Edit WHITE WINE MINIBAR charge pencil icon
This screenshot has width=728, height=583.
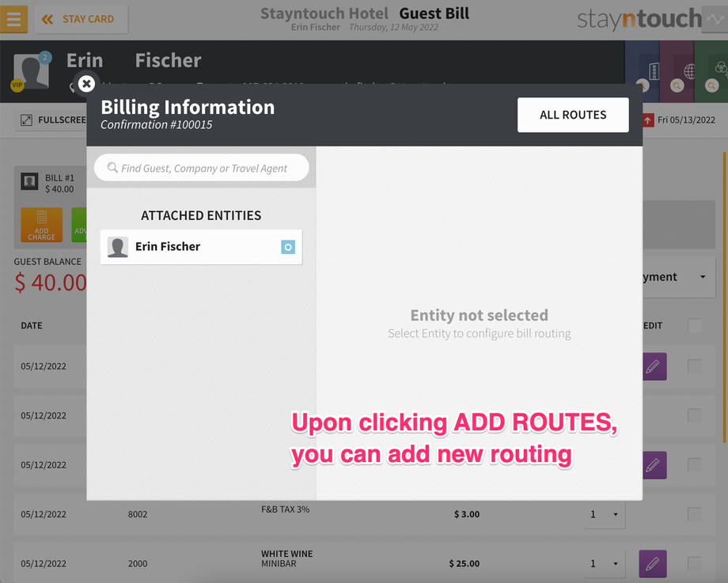pos(653,564)
